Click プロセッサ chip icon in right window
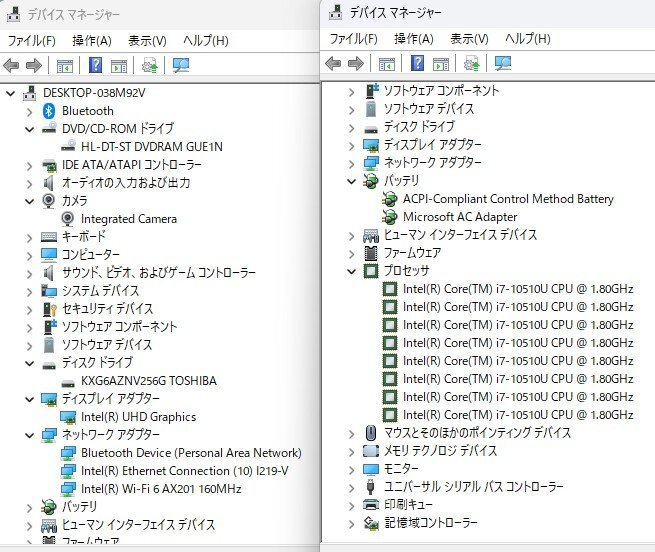The height and width of the screenshot is (552, 655). [x=371, y=271]
